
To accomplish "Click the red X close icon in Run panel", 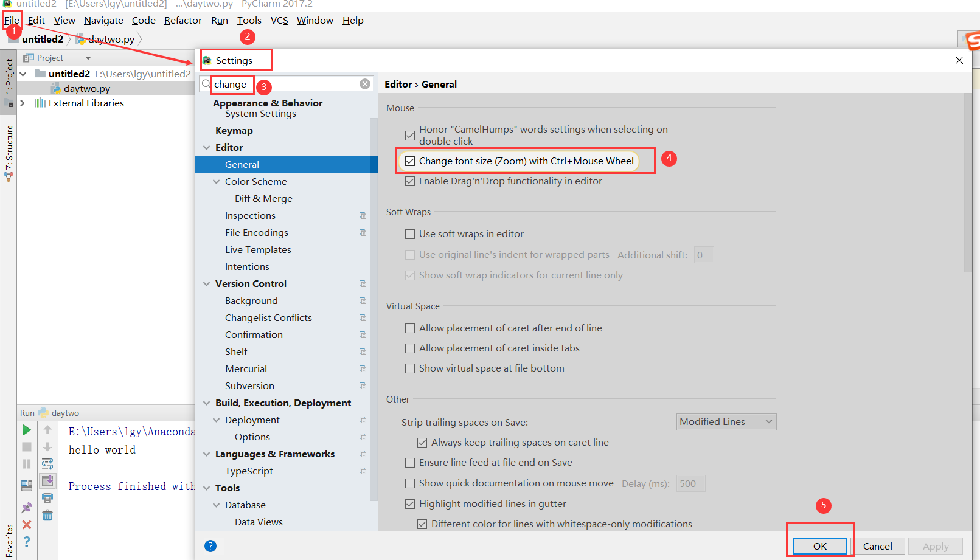I will (27, 524).
